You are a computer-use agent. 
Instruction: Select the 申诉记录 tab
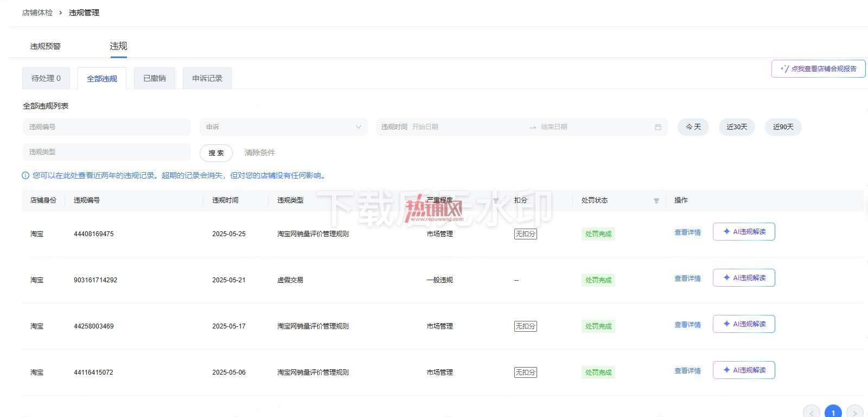(207, 78)
